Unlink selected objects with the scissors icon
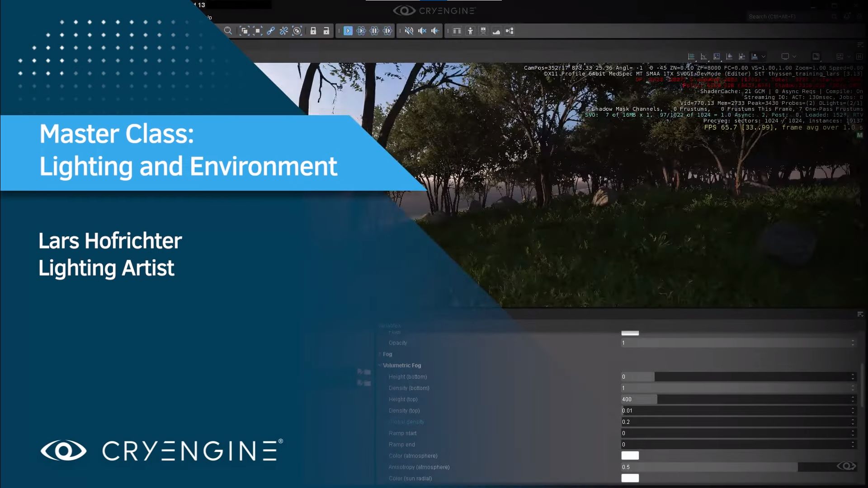This screenshot has width=868, height=488. point(283,31)
